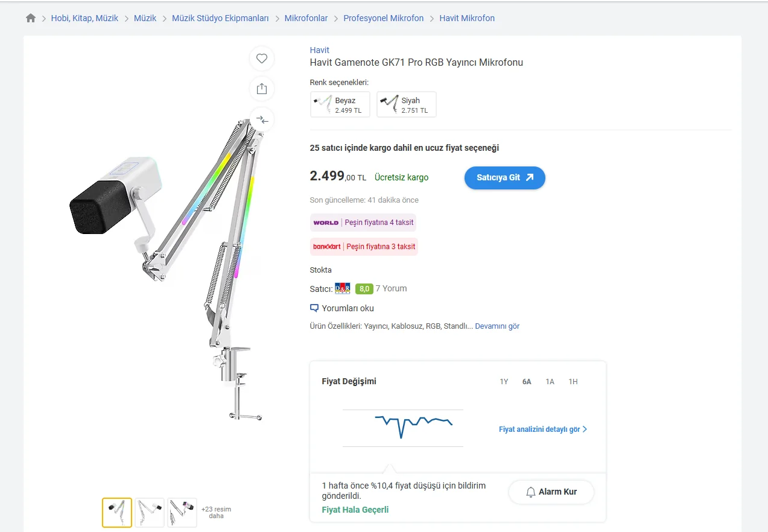
Task: Open the D&R seller logo
Action: (343, 288)
